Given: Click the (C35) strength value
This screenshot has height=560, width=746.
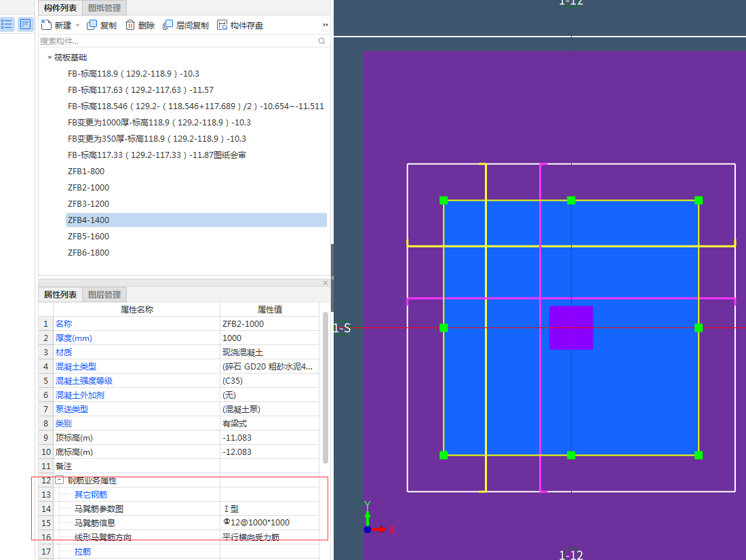Looking at the screenshot, I should click(x=269, y=380).
